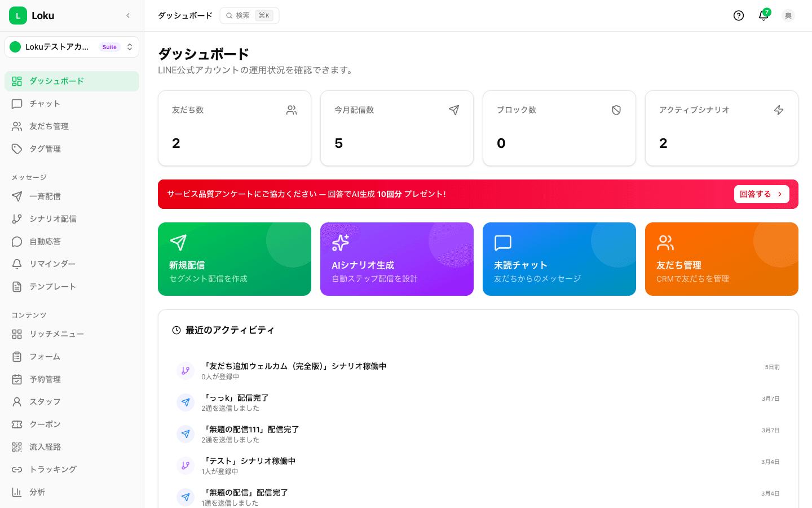Collapse the sidebar with the chevron
812x508 pixels.
[x=128, y=15]
